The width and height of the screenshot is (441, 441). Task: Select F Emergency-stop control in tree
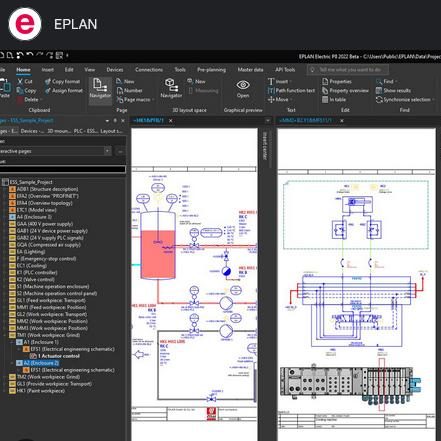[x=46, y=259]
